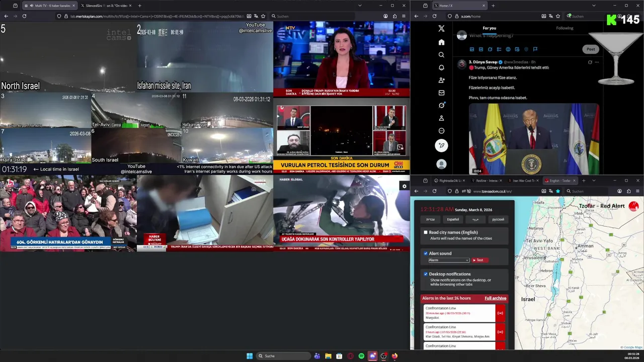The height and width of the screenshot is (362, 644).
Task: Bookmark star in Tzofar browser address bar
Action: point(557,191)
